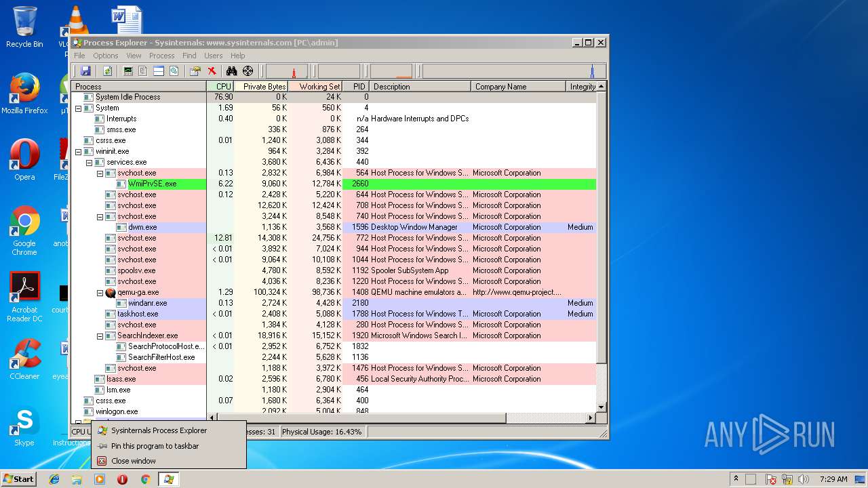The height and width of the screenshot is (488, 868).
Task: Collapse the svchost.exe node above dwm.exe
Action: [100, 216]
